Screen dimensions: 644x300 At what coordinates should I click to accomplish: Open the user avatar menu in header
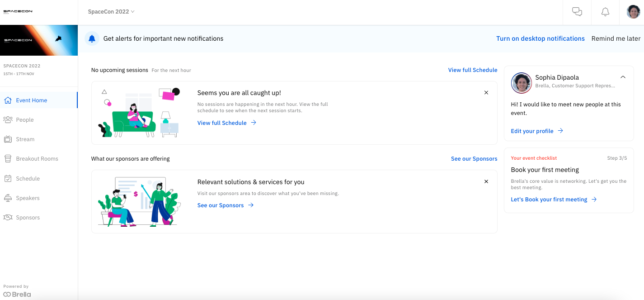click(x=633, y=12)
